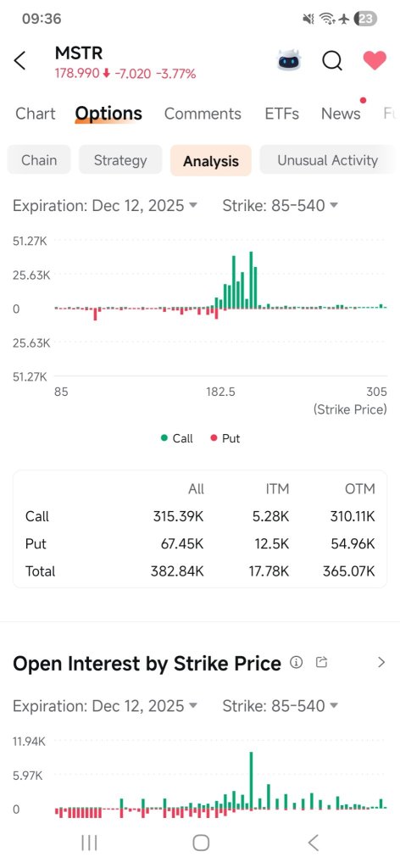
Task: Toggle the Call legend item
Action: [176, 438]
